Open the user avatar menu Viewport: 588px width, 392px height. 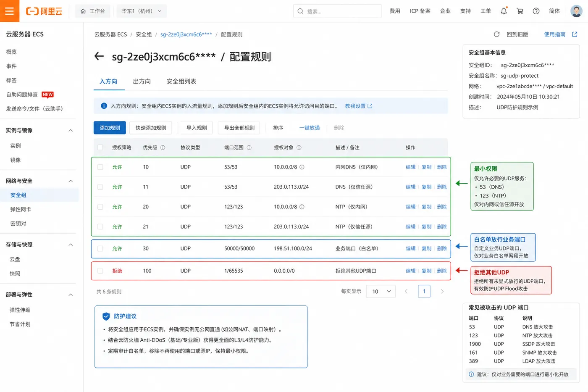coord(576,11)
